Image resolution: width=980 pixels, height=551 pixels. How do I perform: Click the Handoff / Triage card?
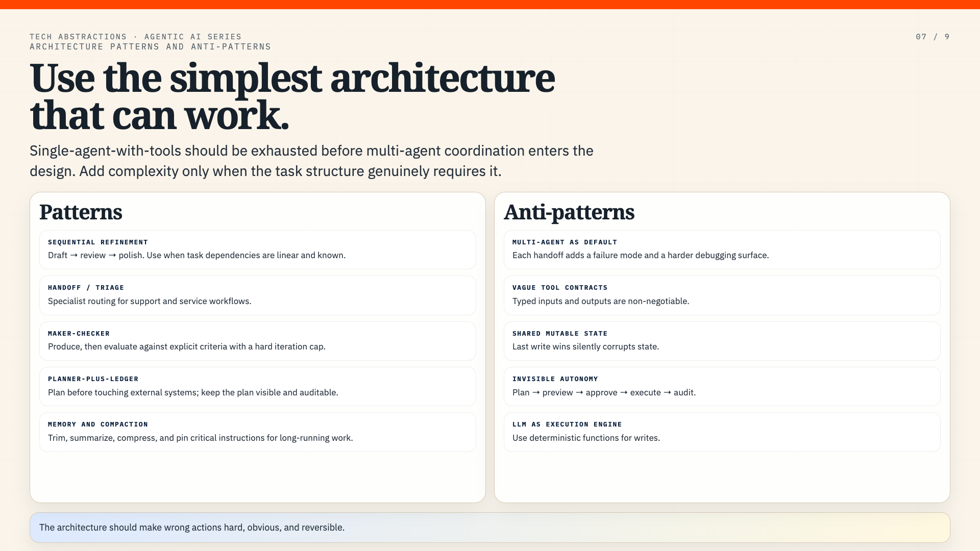258,295
